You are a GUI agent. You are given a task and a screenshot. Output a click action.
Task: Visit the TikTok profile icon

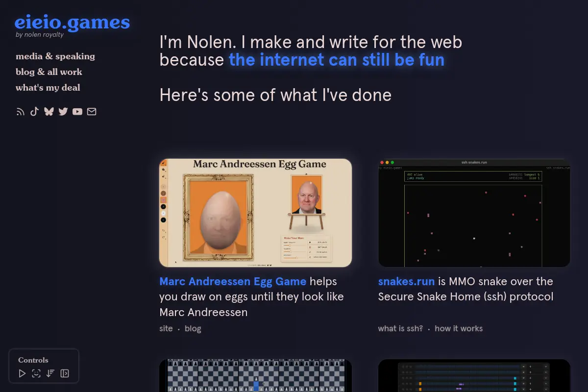[34, 111]
